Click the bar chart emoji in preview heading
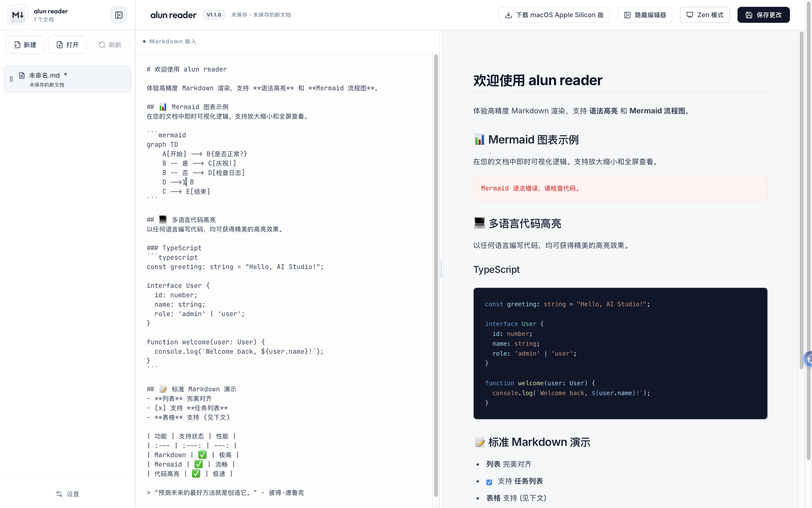 coord(479,139)
